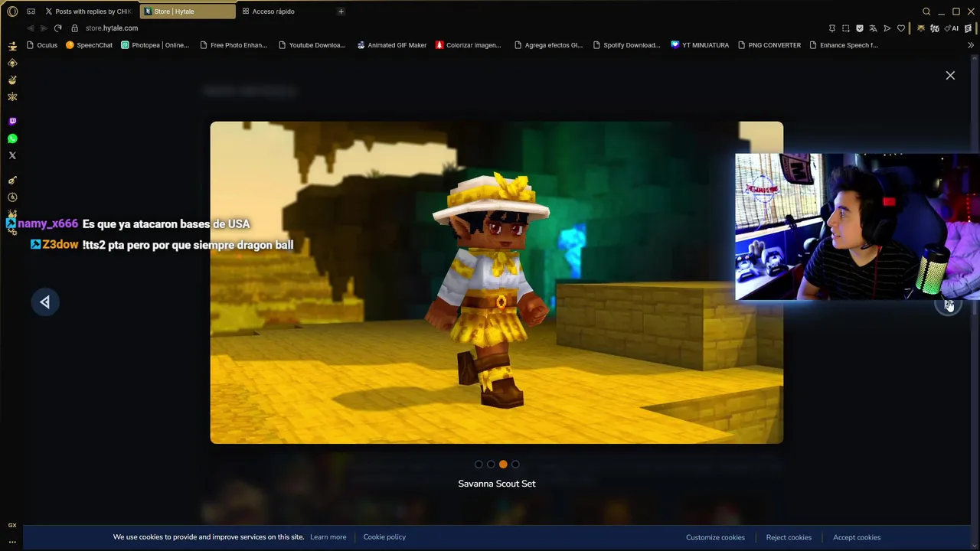This screenshot has width=980, height=551.
Task: Open the Spotify Downloader bookmark
Action: coord(627,45)
